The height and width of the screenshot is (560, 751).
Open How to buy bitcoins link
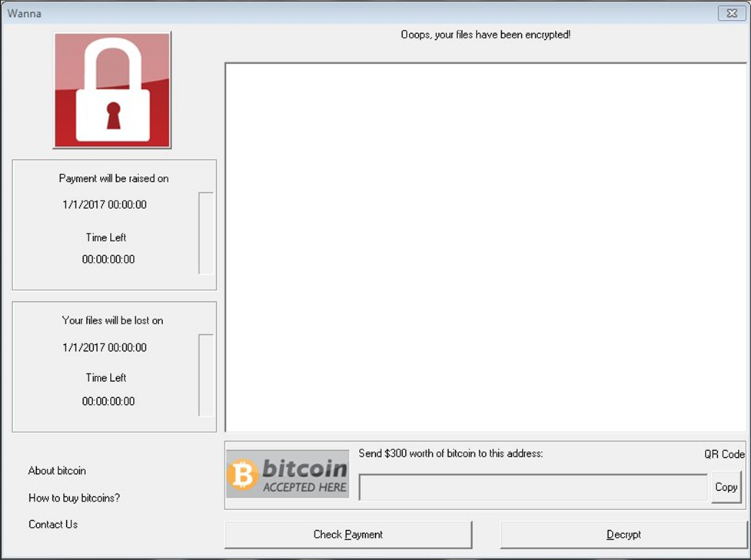[75, 498]
